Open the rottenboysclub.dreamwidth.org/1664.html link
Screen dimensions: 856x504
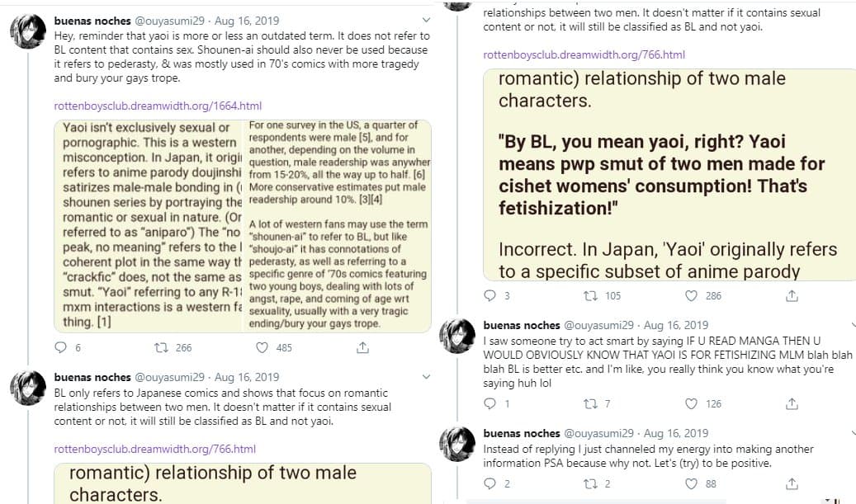pyautogui.click(x=158, y=106)
